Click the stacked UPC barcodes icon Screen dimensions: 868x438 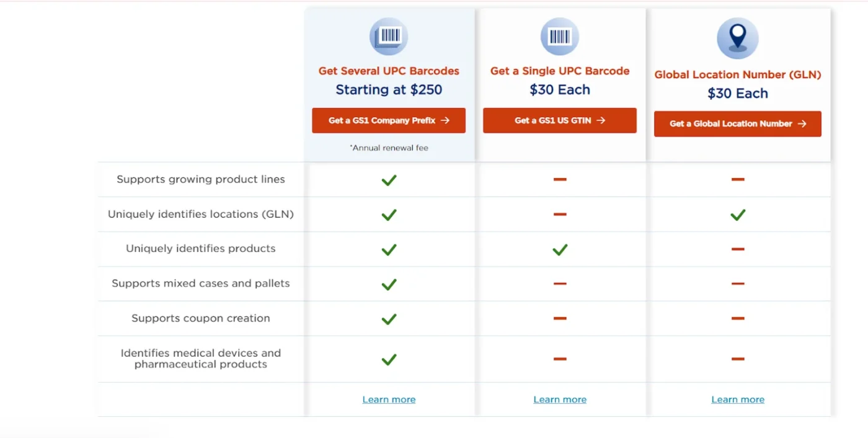point(389,36)
